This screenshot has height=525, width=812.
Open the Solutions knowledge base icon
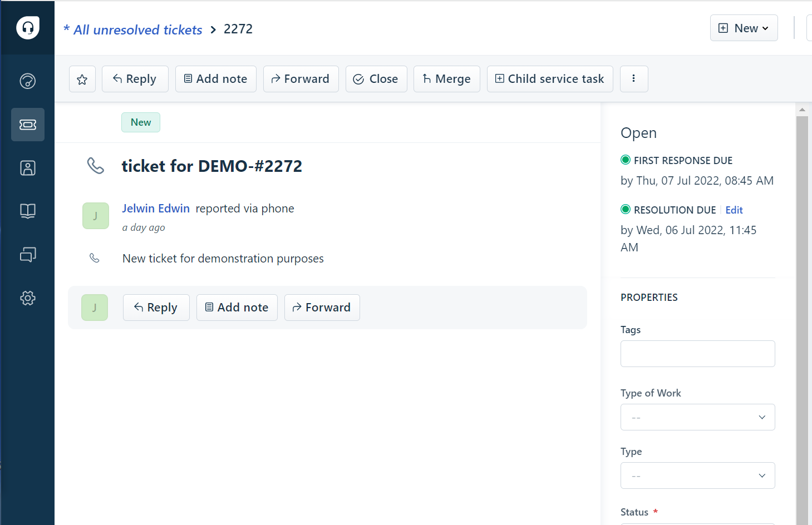pos(28,211)
